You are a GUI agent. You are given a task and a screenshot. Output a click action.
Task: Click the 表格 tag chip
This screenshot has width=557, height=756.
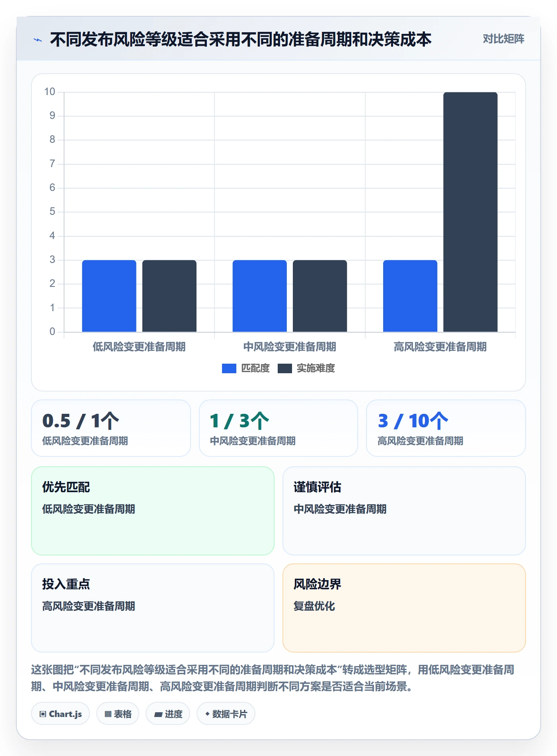click(x=118, y=714)
